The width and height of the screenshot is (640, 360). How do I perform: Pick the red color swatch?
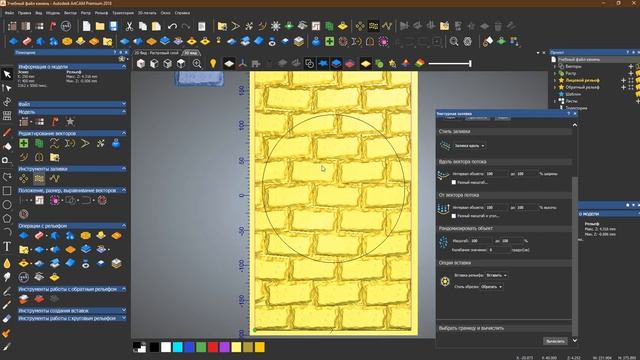[x=213, y=347]
